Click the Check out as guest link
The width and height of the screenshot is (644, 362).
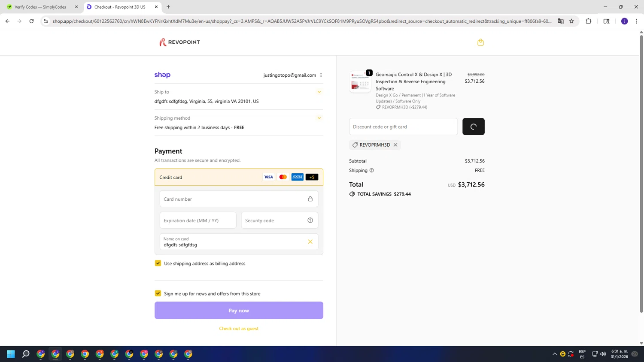239,329
